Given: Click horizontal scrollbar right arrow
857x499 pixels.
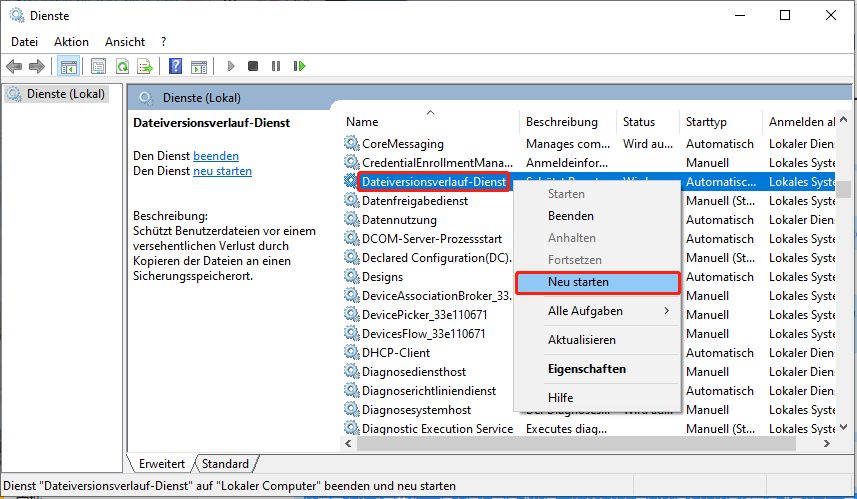Looking at the screenshot, I should (827, 443).
